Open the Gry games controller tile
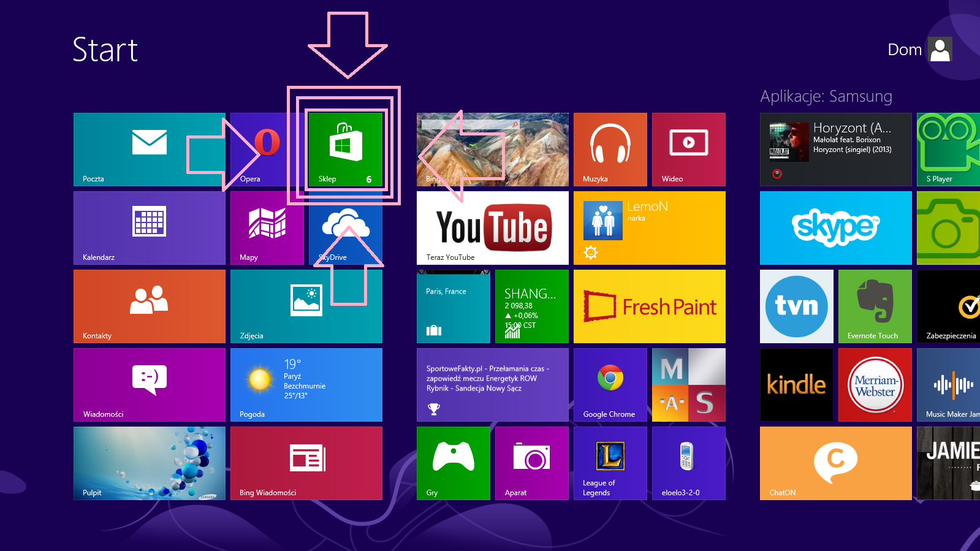980x551 pixels. pyautogui.click(x=454, y=463)
